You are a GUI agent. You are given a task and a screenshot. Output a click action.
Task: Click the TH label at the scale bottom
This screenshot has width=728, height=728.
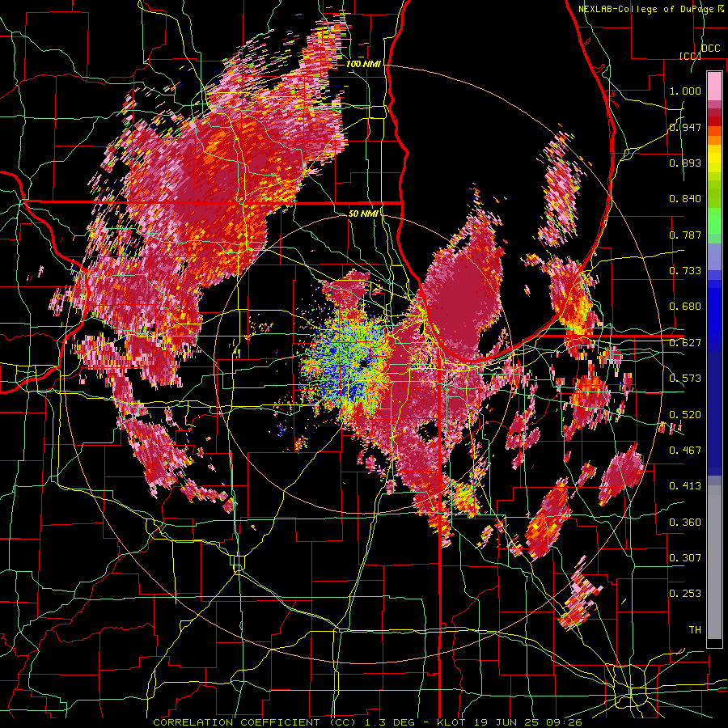(695, 630)
